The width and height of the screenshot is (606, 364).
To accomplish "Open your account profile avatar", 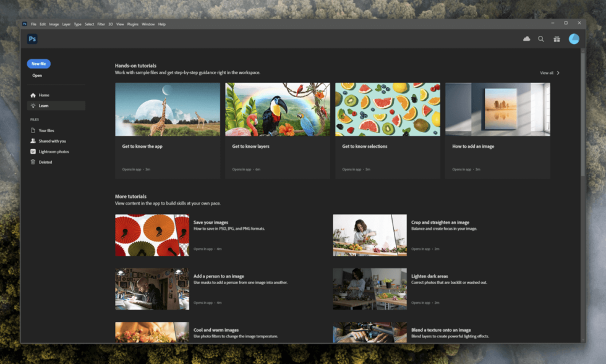I will tap(574, 38).
